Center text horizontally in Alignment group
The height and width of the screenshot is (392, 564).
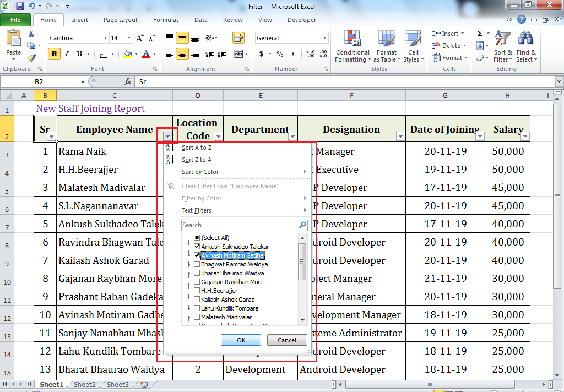[x=182, y=54]
